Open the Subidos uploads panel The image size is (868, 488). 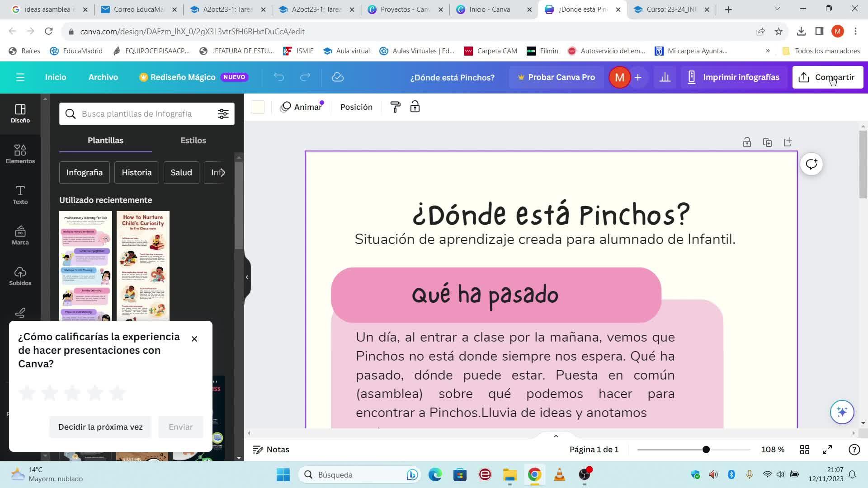20,276
